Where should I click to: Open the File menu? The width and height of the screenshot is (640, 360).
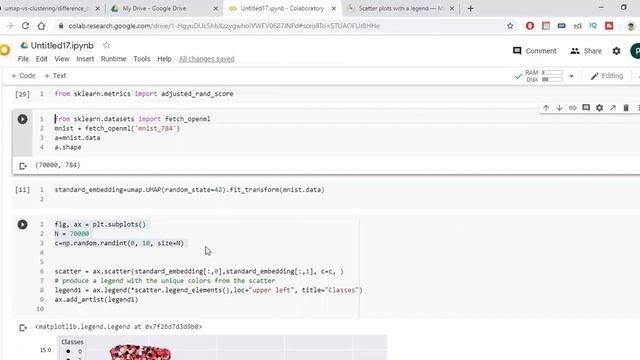(23, 59)
